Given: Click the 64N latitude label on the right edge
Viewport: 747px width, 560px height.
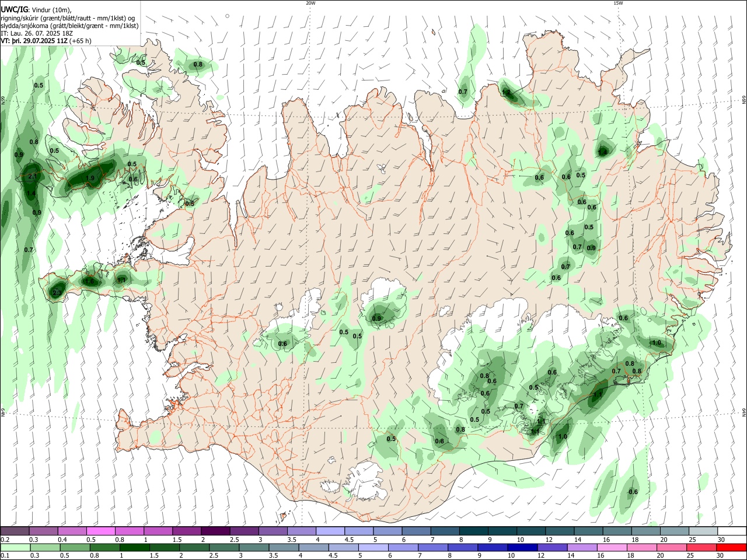Looking at the screenshot, I should pos(744,412).
